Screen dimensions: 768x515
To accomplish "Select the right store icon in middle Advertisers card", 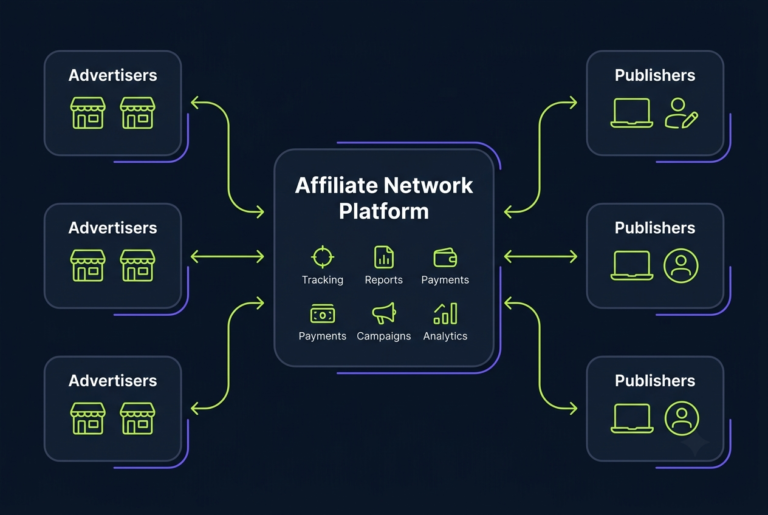I will pos(138,266).
